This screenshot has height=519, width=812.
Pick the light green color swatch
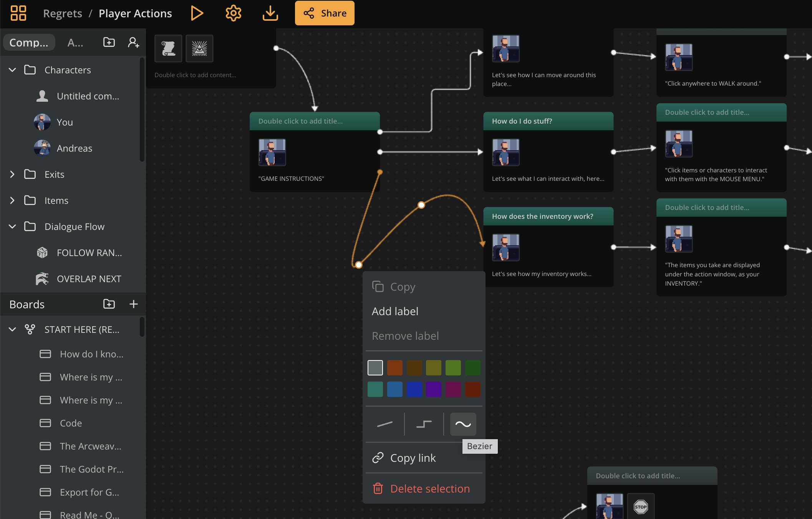(453, 368)
